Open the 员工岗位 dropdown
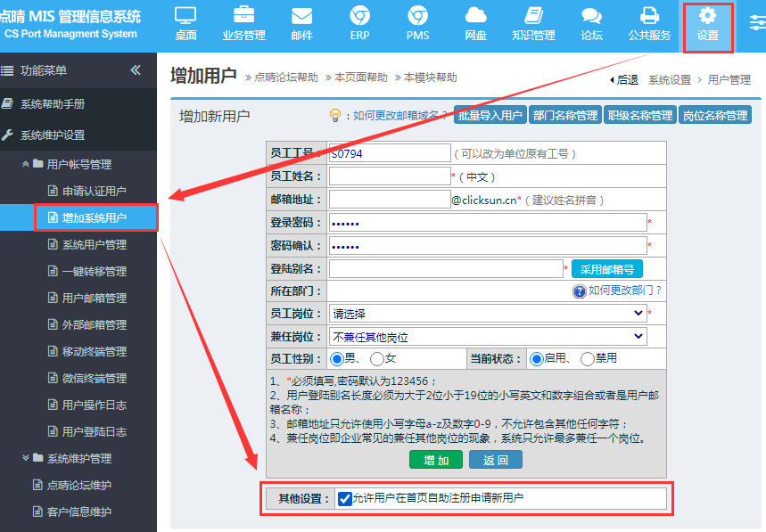 [x=488, y=314]
